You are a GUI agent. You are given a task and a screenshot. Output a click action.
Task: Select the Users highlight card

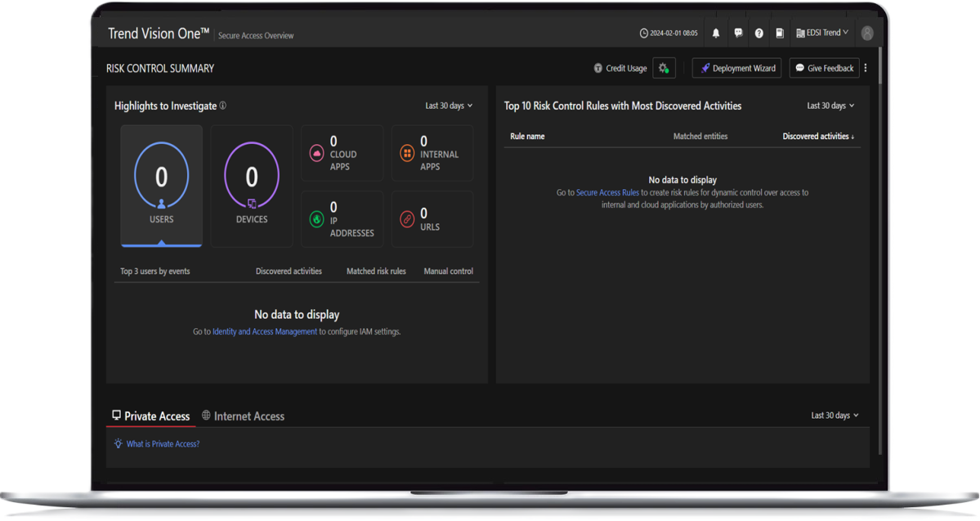coord(161,186)
